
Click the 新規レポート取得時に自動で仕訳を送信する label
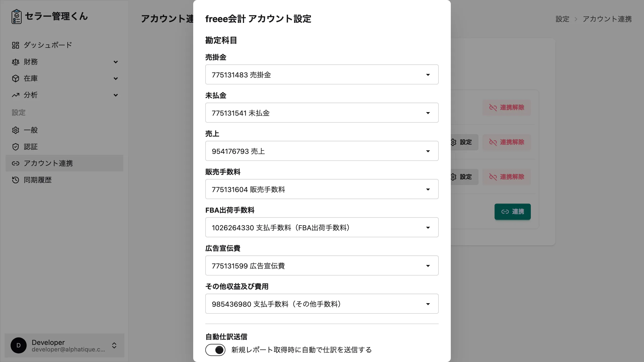tap(301, 350)
